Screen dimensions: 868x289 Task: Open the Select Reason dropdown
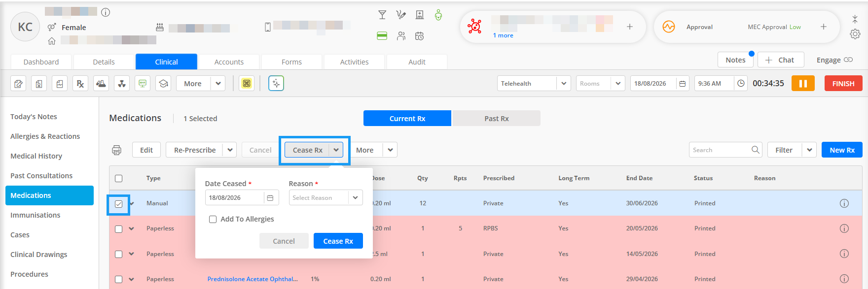click(326, 197)
